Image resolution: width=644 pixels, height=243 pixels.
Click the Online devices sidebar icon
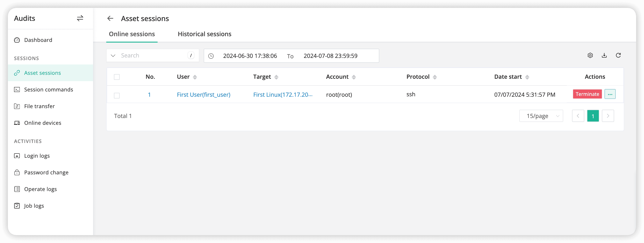coord(16,122)
